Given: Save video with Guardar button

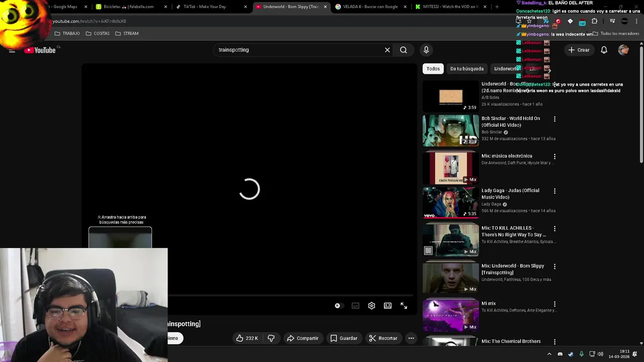Looking at the screenshot, I should [x=344, y=338].
